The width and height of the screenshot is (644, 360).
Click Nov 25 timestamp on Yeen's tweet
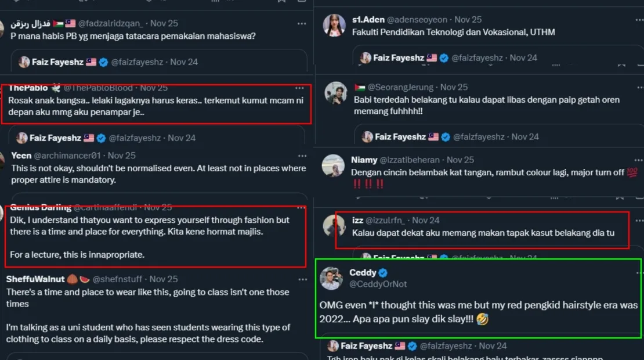tap(122, 156)
